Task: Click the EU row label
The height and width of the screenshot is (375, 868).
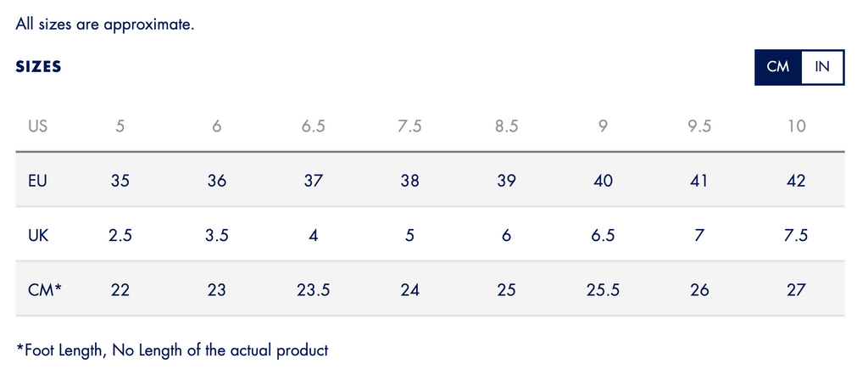Action: click(37, 181)
